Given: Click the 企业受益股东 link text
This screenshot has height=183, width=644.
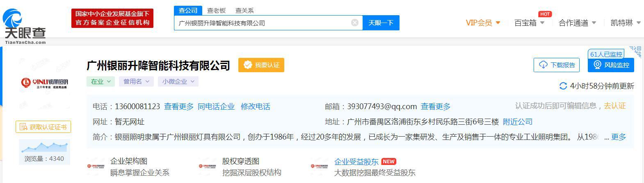Looking at the screenshot, I should tap(356, 162).
